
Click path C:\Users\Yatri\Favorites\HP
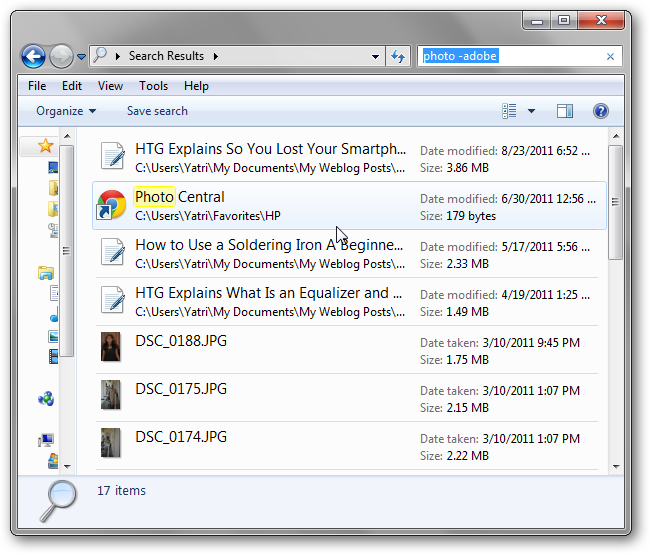(208, 216)
